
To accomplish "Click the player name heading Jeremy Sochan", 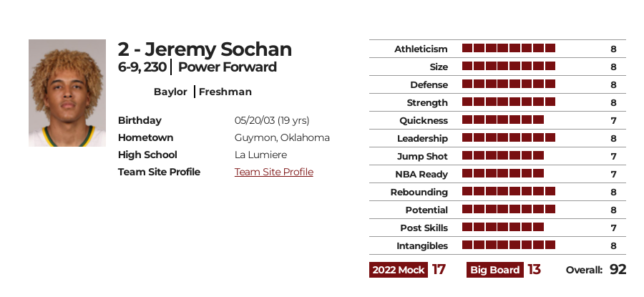I will [205, 49].
